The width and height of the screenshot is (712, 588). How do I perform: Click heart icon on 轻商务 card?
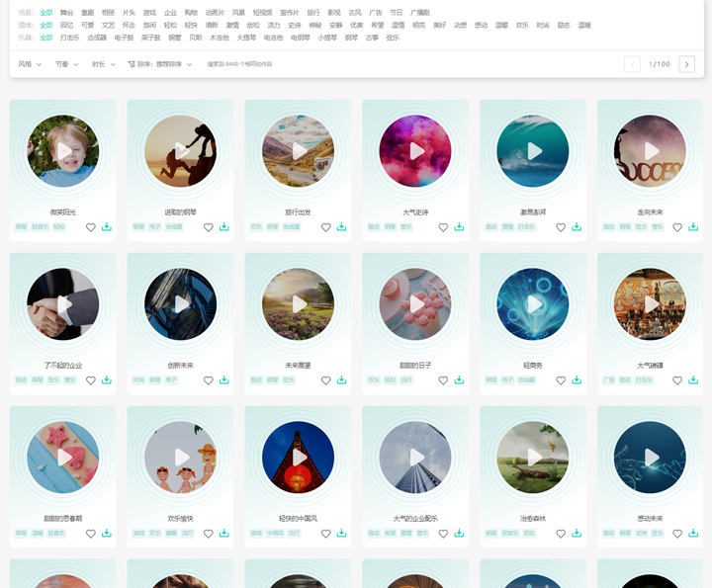[x=561, y=380]
